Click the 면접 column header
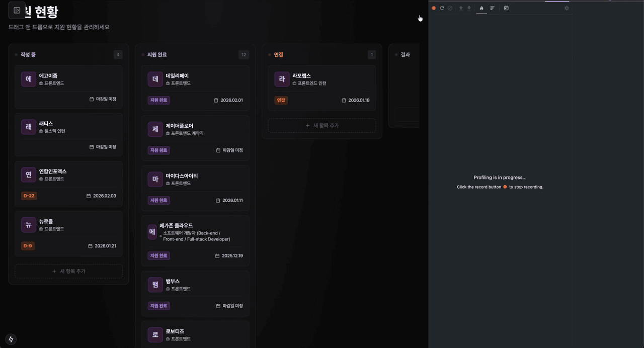The height and width of the screenshot is (348, 644). [x=278, y=54]
